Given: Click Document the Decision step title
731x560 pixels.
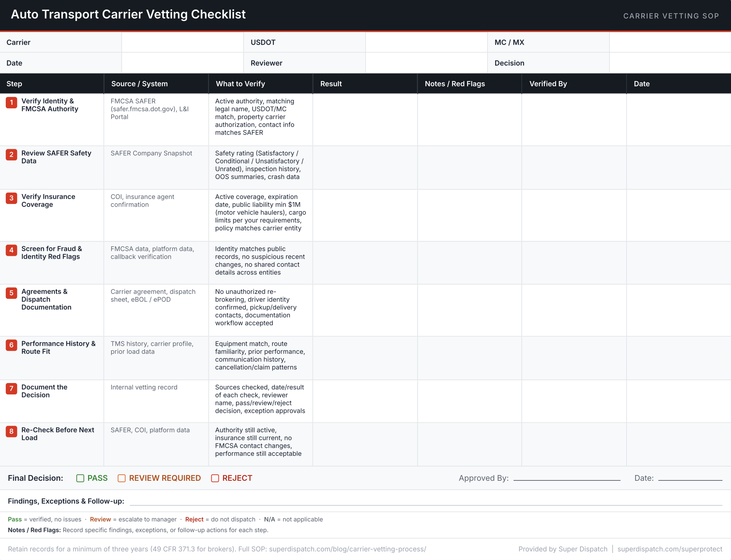Looking at the screenshot, I should [44, 391].
